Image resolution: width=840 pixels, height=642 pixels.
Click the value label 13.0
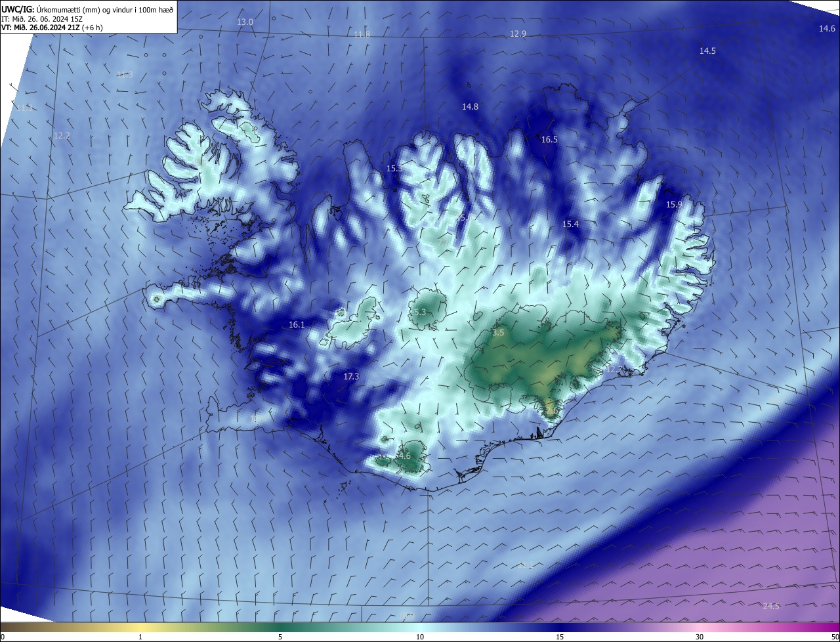click(x=245, y=22)
